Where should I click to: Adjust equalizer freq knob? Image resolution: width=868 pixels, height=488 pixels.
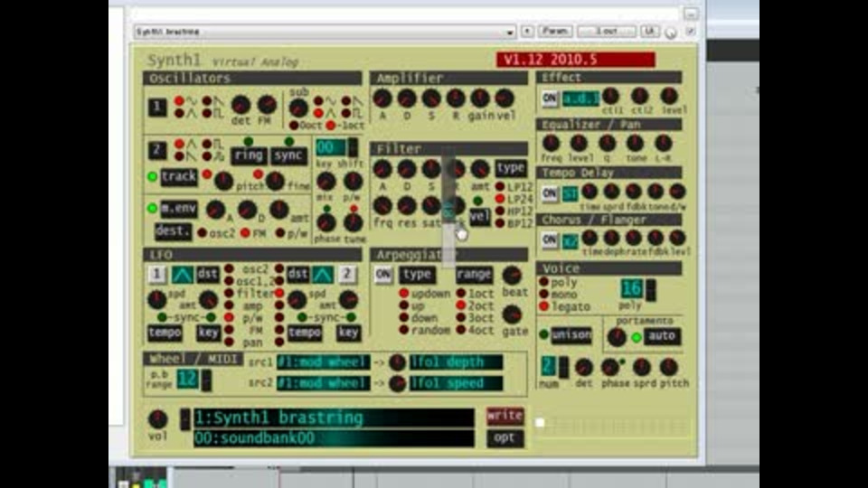(551, 144)
